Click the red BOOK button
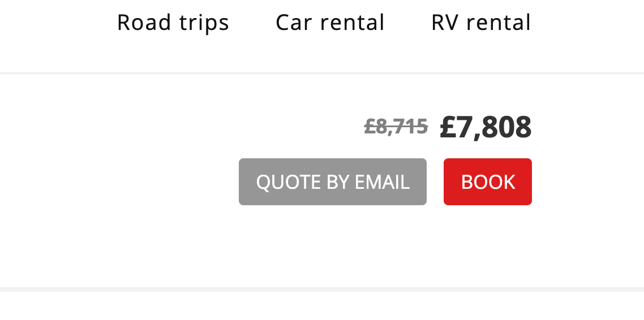The image size is (644, 320). [x=487, y=181]
